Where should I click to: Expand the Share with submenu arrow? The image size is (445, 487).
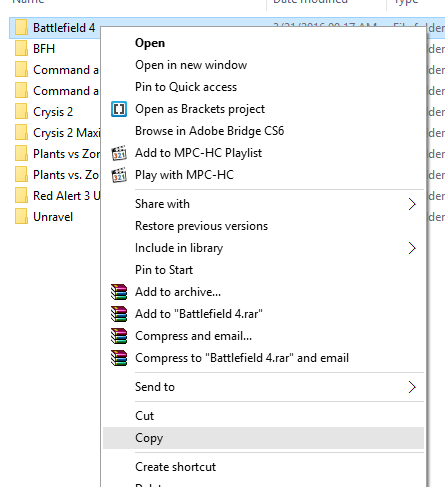coord(412,204)
